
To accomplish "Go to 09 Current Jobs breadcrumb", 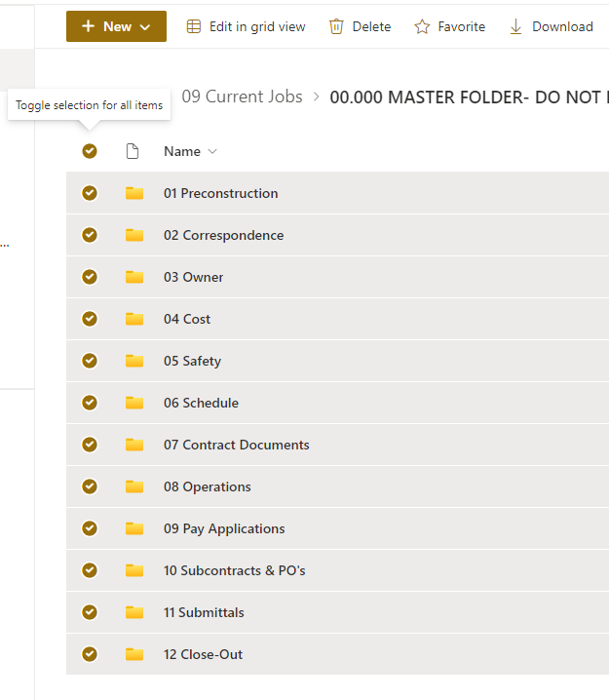I will [242, 97].
